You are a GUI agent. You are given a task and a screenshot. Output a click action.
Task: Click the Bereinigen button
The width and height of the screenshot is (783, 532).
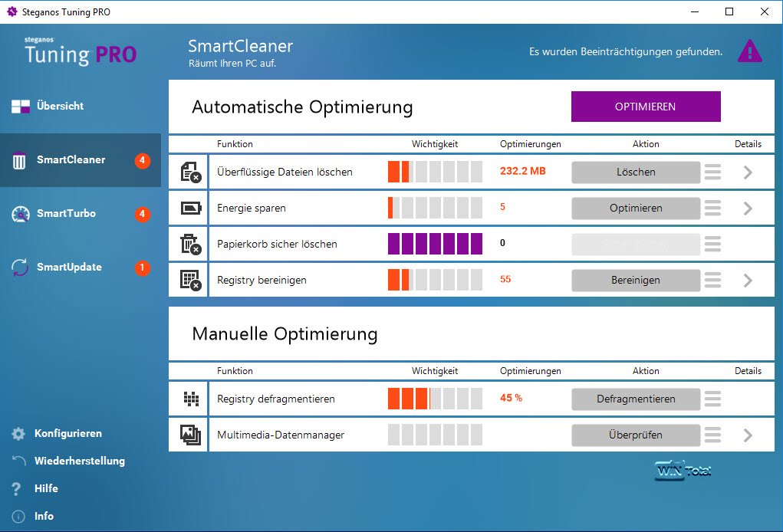point(636,280)
